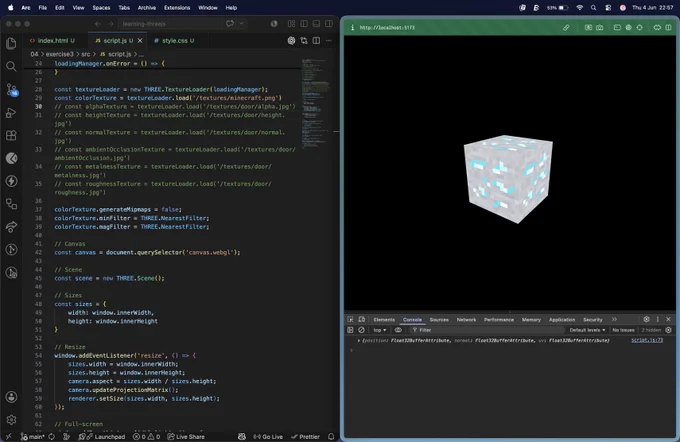Toggle the bottom panel in VS Code
The image size is (680, 442).
[317, 24]
